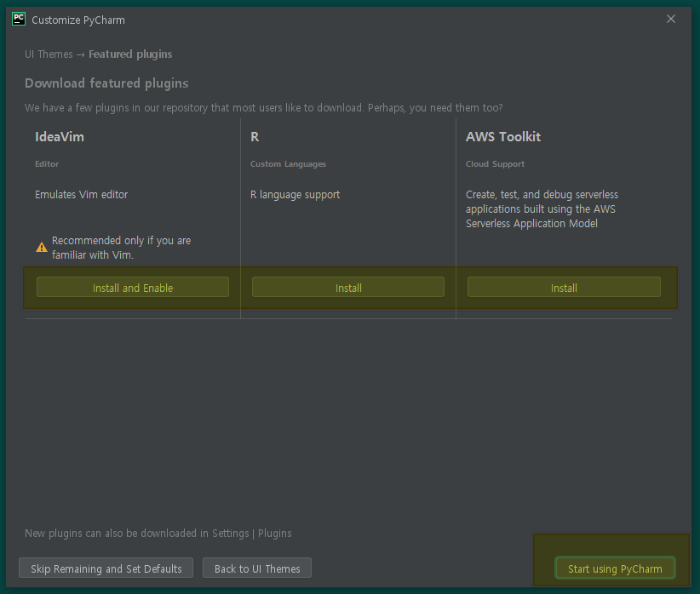Click the Editor category label

[x=47, y=163]
